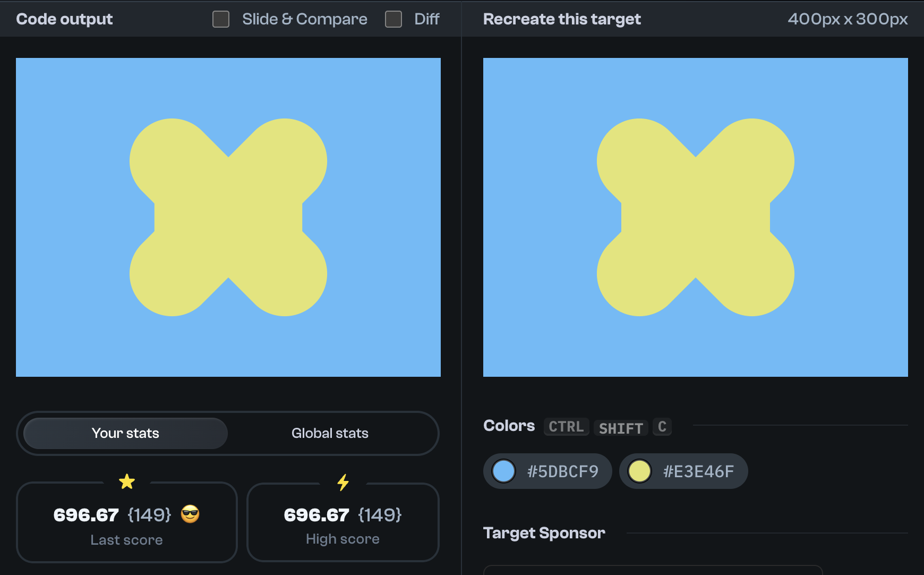Enable the Slide & Compare checkbox
Image resolution: width=924 pixels, height=575 pixels.
(x=221, y=19)
